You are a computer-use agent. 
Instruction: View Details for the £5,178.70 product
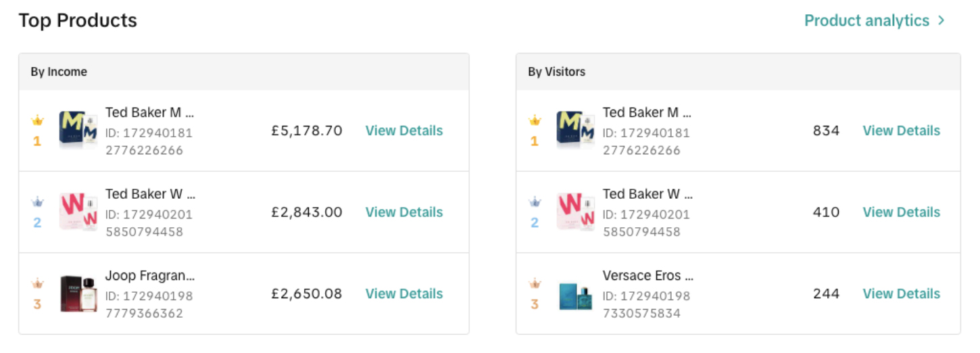pyautogui.click(x=404, y=131)
